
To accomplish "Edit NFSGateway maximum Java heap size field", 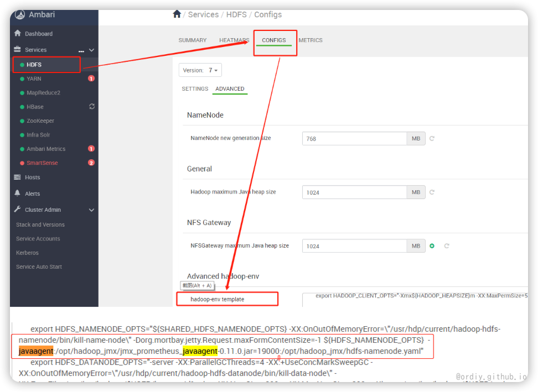I will point(354,247).
